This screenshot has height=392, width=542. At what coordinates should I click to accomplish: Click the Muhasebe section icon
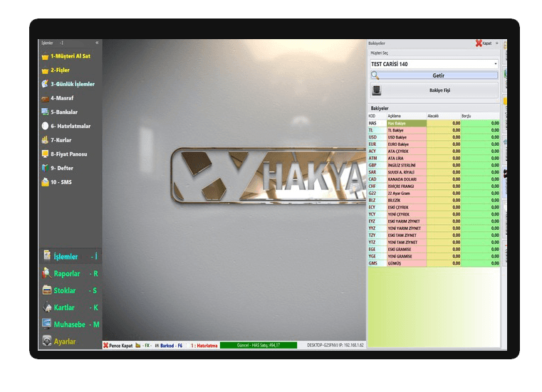pos(47,324)
